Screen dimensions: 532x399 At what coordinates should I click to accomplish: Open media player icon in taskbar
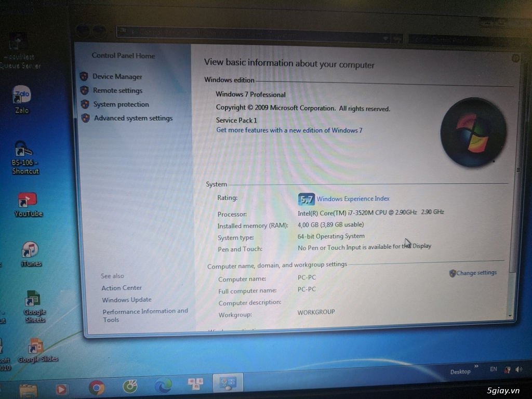click(x=61, y=389)
